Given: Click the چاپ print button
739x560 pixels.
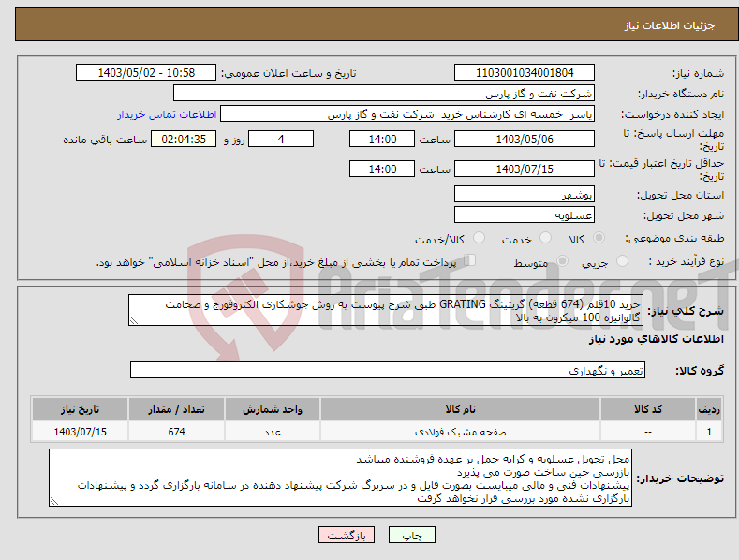Looking at the screenshot, I should [x=412, y=535].
